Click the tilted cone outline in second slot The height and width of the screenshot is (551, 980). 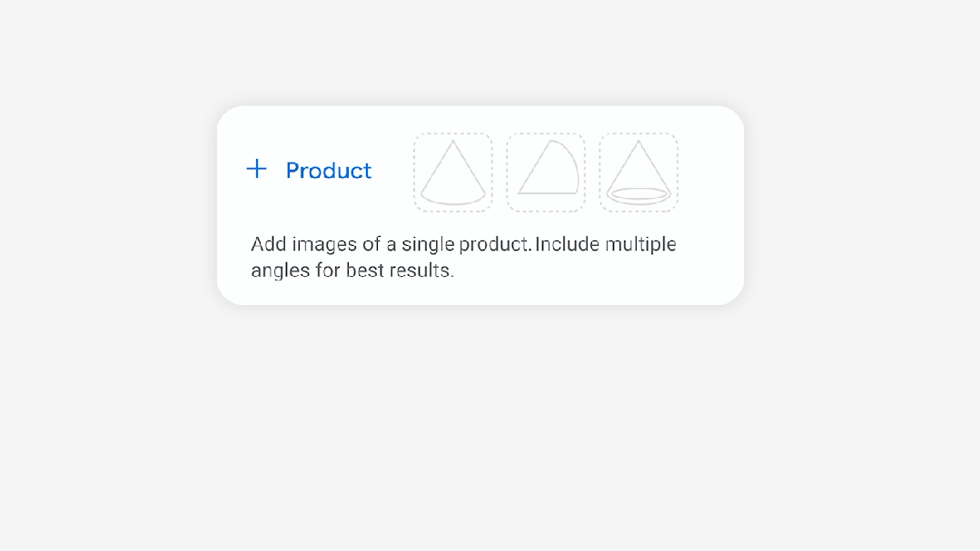click(550, 171)
